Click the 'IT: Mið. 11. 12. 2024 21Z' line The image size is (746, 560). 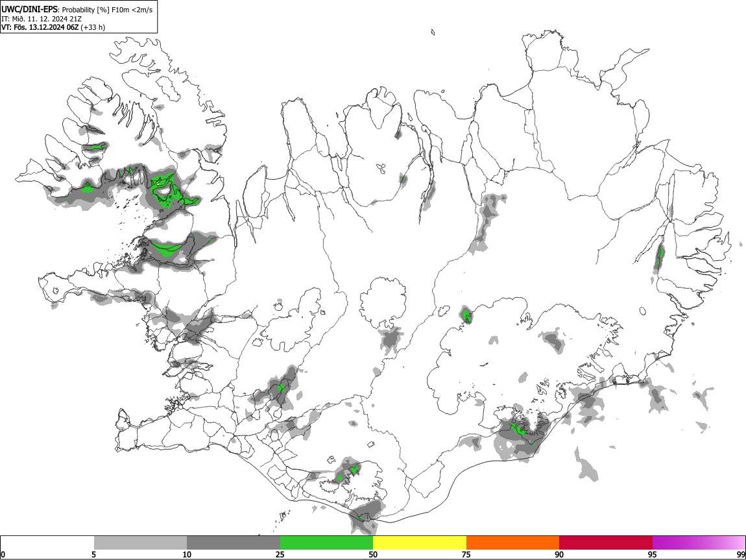click(42, 19)
